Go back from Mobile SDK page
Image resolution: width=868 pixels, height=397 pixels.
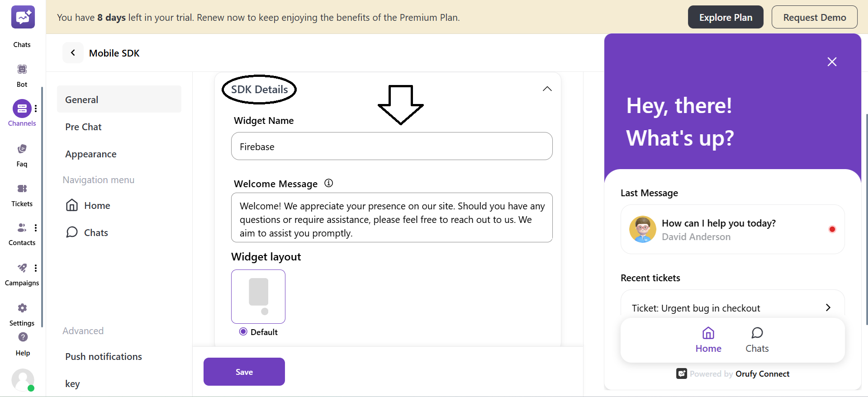point(73,53)
